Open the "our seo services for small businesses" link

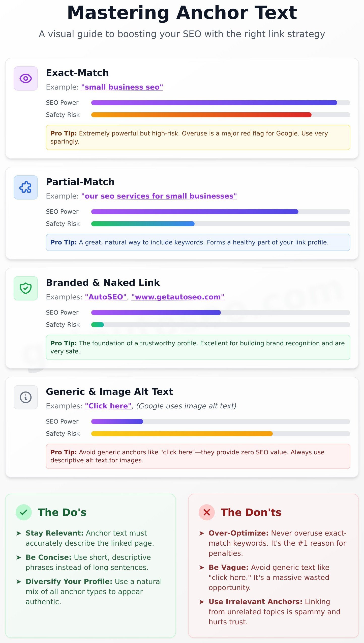click(x=159, y=196)
